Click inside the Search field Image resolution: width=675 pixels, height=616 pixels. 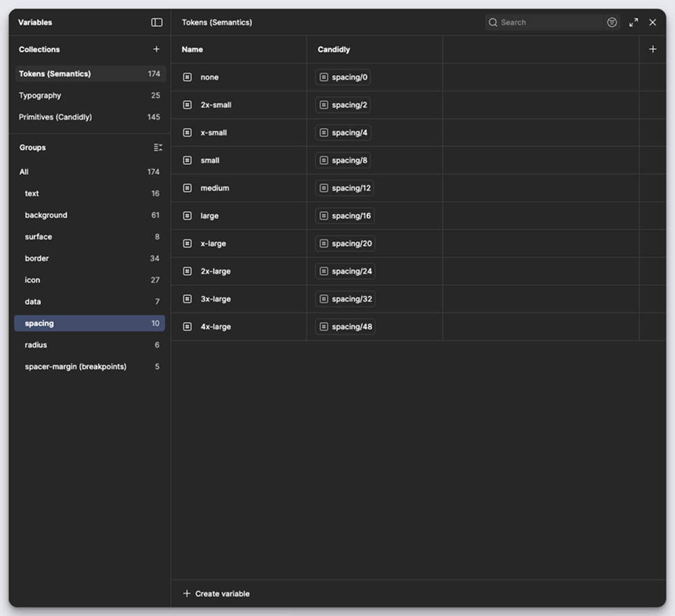click(x=541, y=22)
